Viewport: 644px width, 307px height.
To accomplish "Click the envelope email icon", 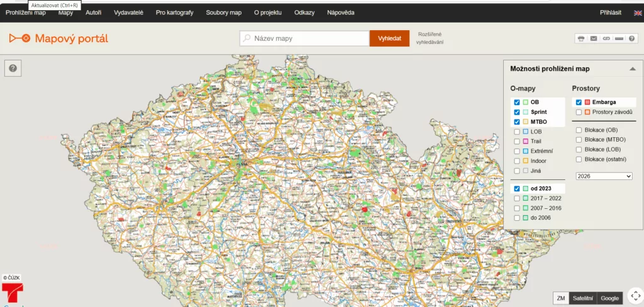I will tap(594, 38).
